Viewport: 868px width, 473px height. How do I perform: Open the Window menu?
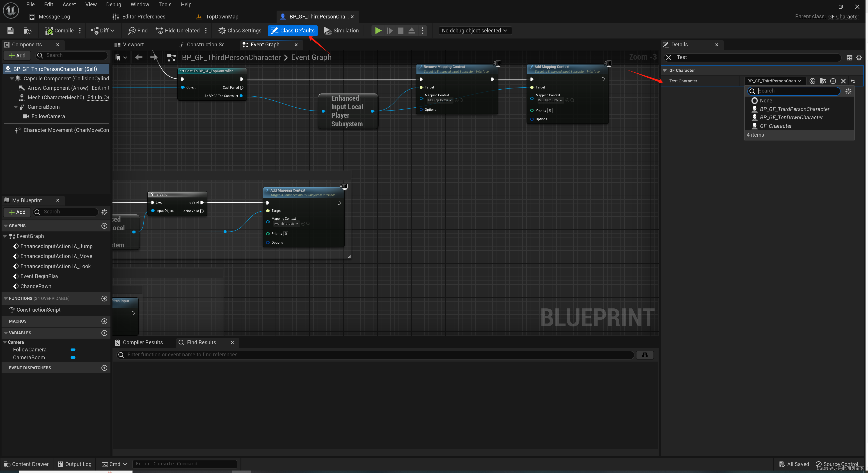(x=140, y=4)
